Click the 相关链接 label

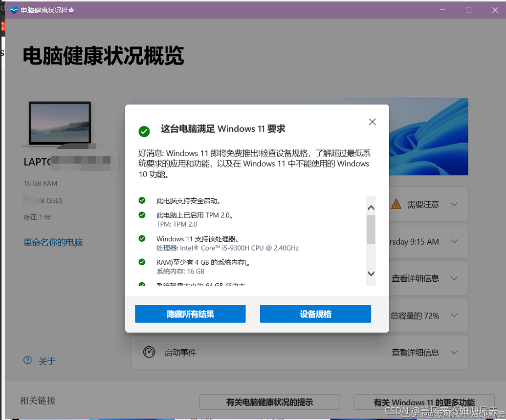(x=38, y=400)
